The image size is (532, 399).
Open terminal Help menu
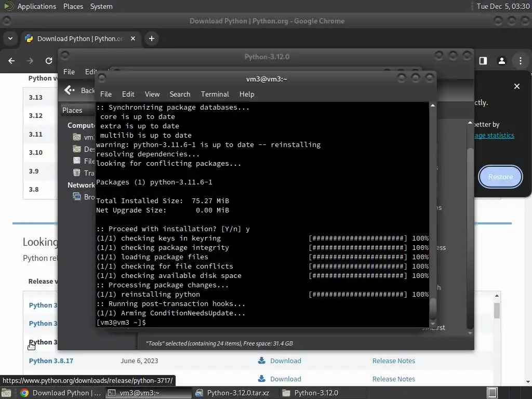click(x=247, y=95)
